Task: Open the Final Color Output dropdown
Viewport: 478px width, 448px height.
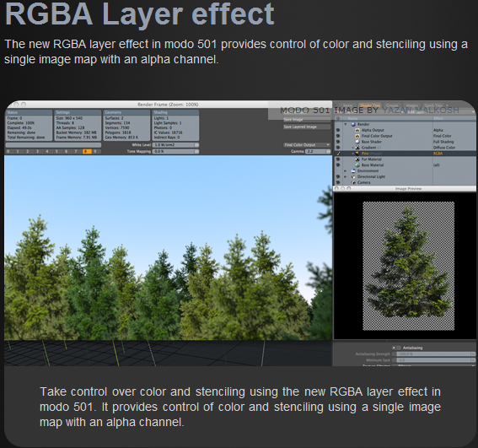Action: pyautogui.click(x=307, y=144)
